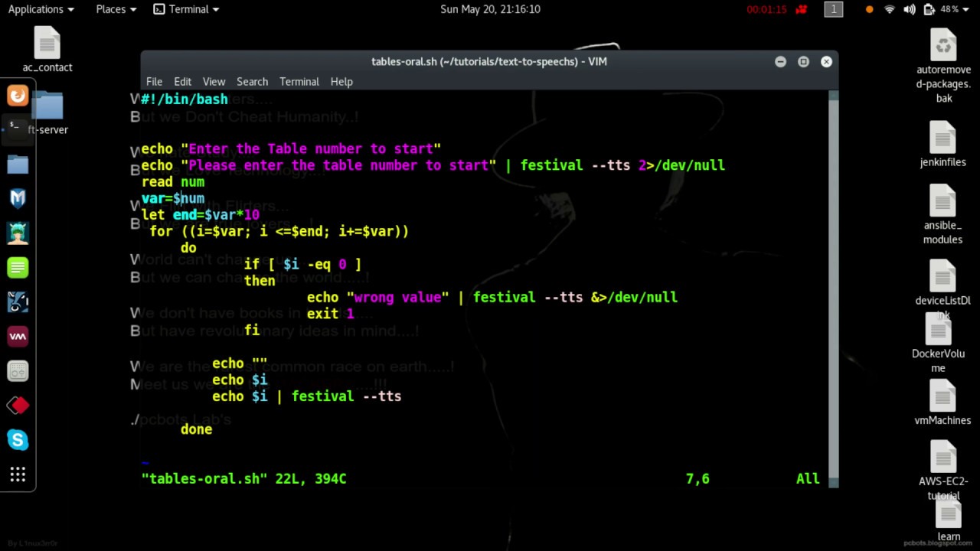Click the tables-oral.sh VIM title bar
This screenshot has height=551, width=980.
pos(488,61)
